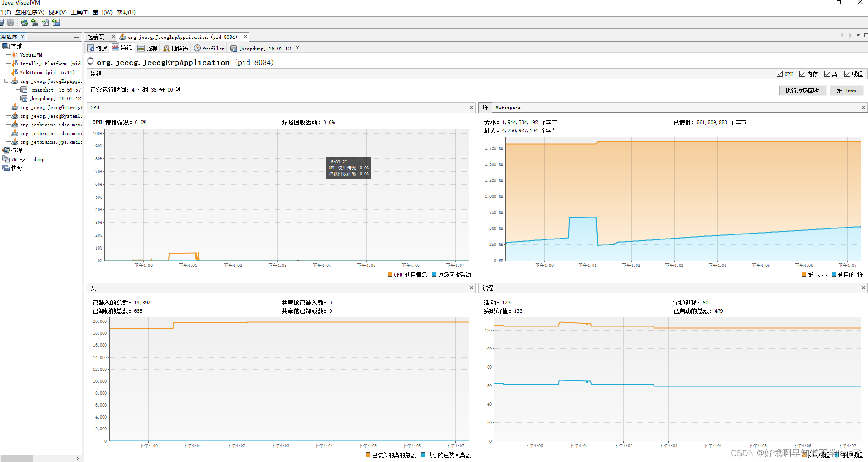Image resolution: width=868 pixels, height=462 pixels.
Task: Click the JeecgSystemC Java icon in tree
Action: tap(15, 116)
